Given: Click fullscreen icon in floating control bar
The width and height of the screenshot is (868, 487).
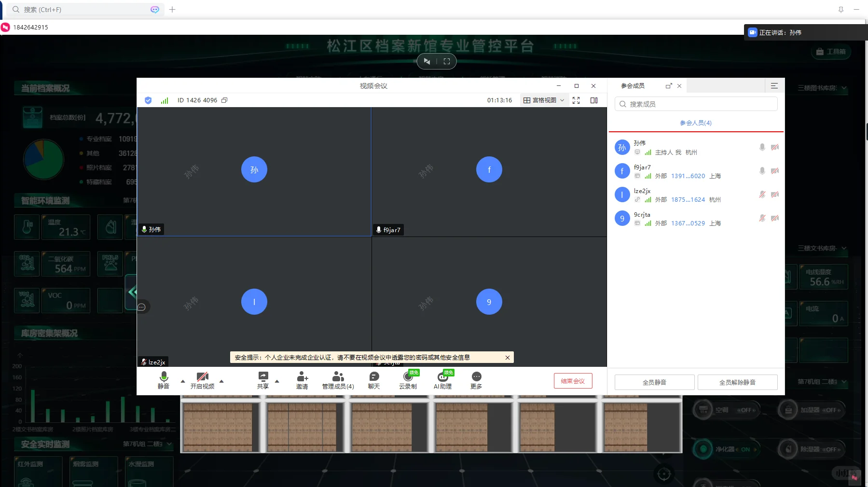Looking at the screenshot, I should (x=447, y=61).
